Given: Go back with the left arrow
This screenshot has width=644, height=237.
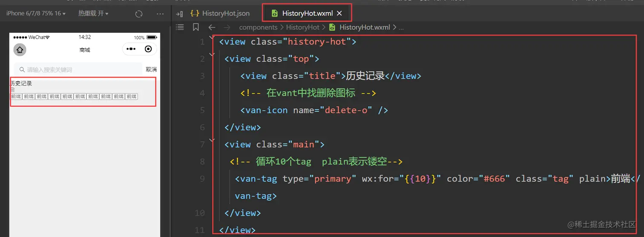Looking at the screenshot, I should pyautogui.click(x=212, y=27).
